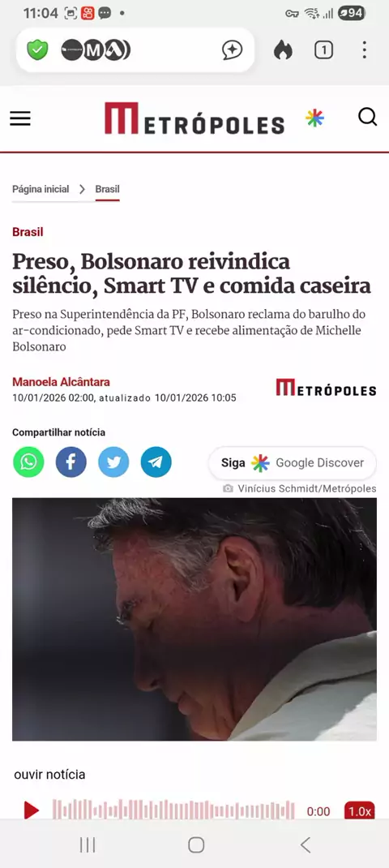Image resolution: width=389 pixels, height=868 pixels.
Task: Share the article via WhatsApp
Action: pos(29,462)
